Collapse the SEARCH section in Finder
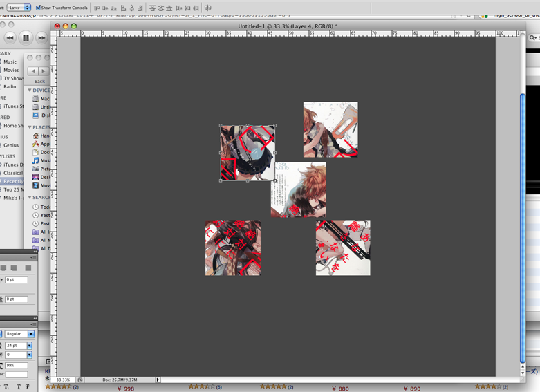This screenshot has height=392, width=540. (30, 197)
